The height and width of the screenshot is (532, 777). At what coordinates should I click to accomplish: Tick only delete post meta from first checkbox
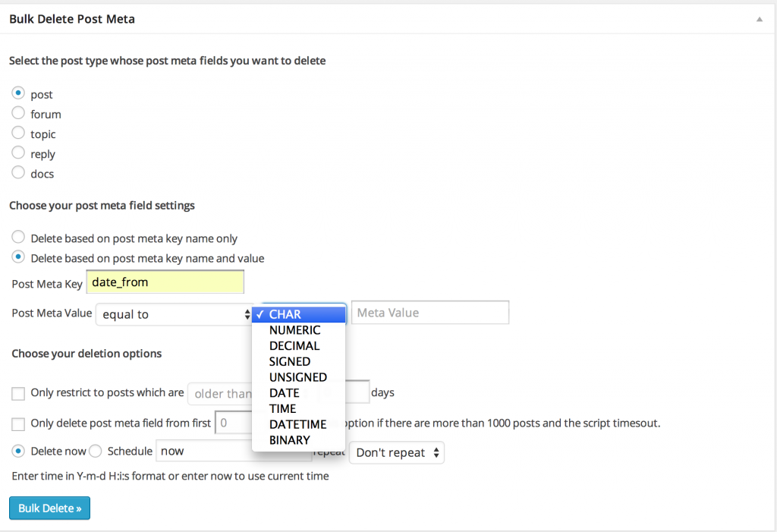click(18, 424)
